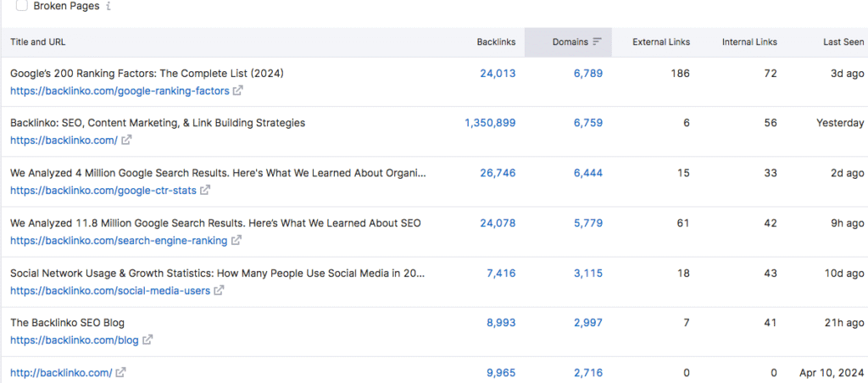Sort by Internal Links column header
This screenshot has height=383, width=868.
click(749, 42)
